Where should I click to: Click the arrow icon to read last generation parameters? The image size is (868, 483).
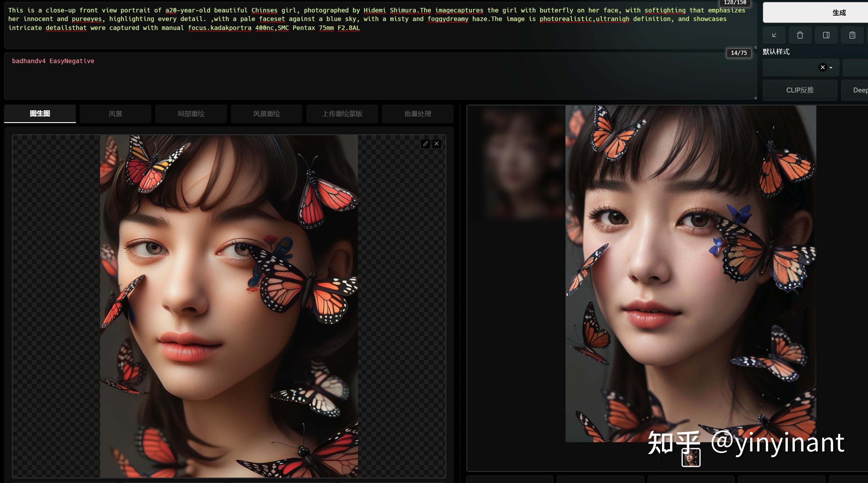click(x=774, y=35)
